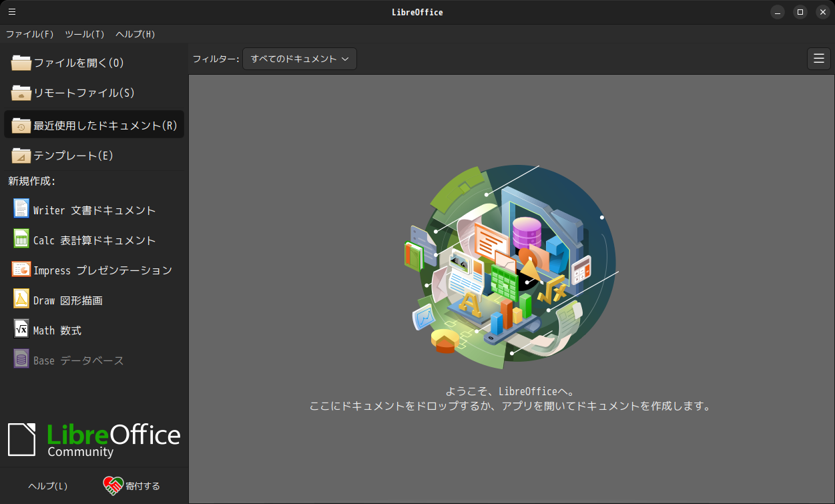The width and height of the screenshot is (835, 504).
Task: Click the templates folder icon
Action: [21, 156]
